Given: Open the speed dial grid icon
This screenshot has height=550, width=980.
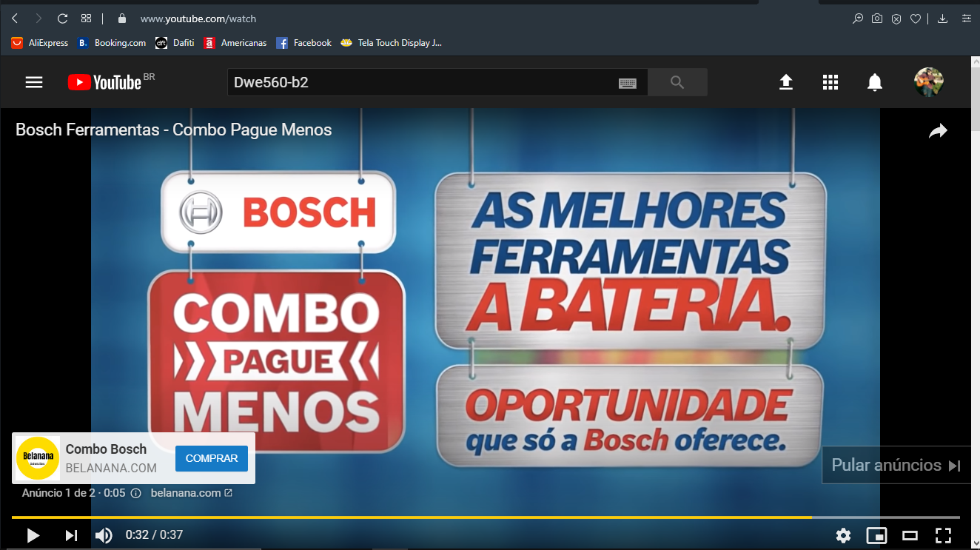Looking at the screenshot, I should coord(86,19).
